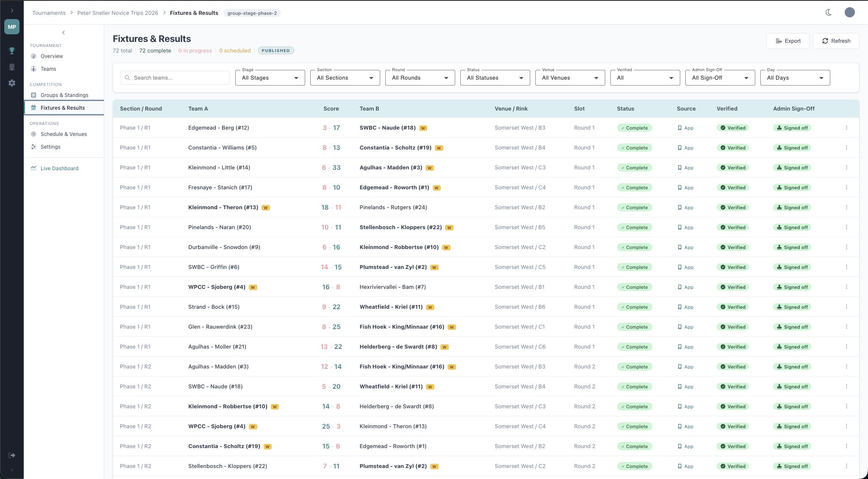The height and width of the screenshot is (479, 868).
Task: Click the Team A column header
Action: pyautogui.click(x=198, y=109)
